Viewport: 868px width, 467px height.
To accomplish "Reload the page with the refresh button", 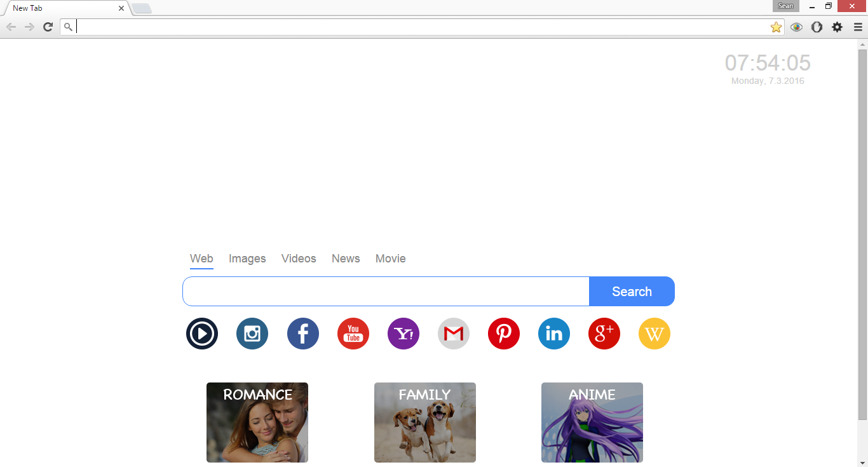I will 48,27.
